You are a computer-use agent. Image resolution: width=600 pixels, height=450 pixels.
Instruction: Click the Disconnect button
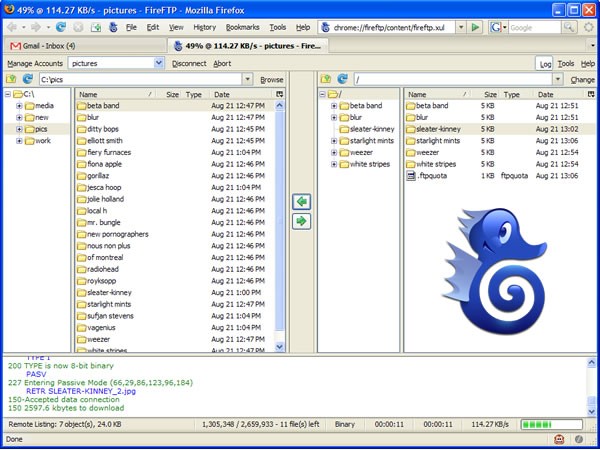[x=189, y=64]
